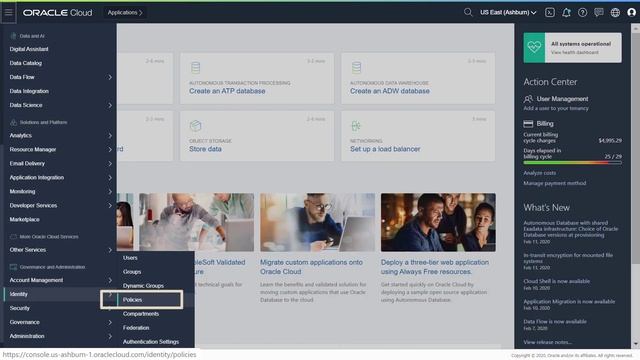Click the system health heart icon
The image size is (640, 360).
534,48
